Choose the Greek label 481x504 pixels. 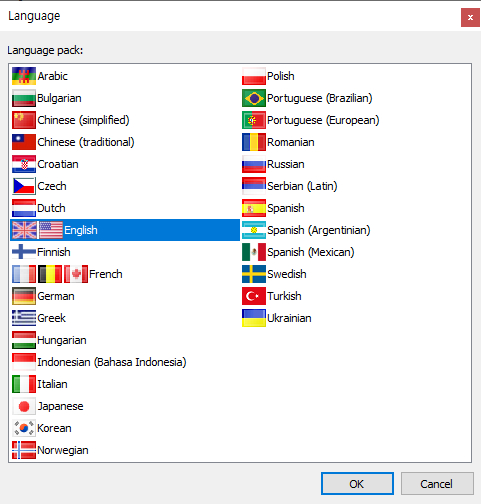pyautogui.click(x=51, y=318)
